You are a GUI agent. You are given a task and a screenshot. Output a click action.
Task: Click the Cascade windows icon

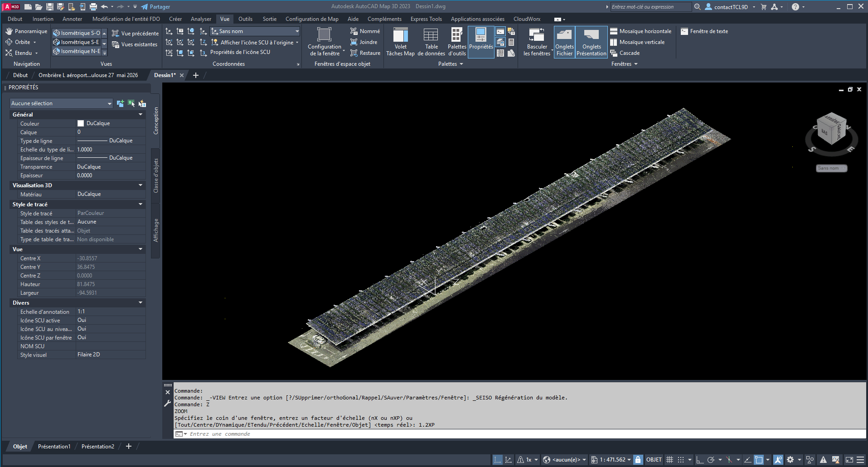pyautogui.click(x=614, y=53)
